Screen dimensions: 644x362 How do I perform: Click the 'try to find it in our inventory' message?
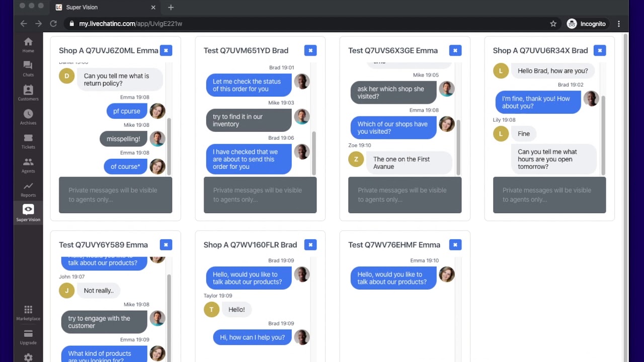coord(249,120)
